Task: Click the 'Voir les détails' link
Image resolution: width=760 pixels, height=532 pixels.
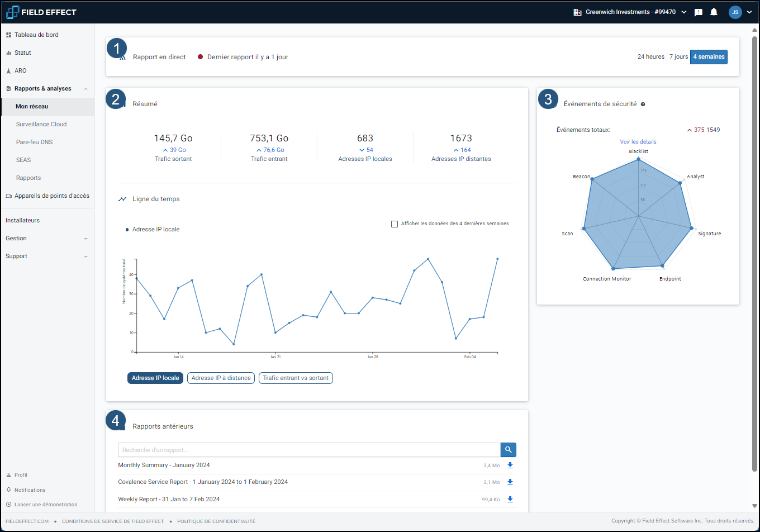Action: point(638,142)
